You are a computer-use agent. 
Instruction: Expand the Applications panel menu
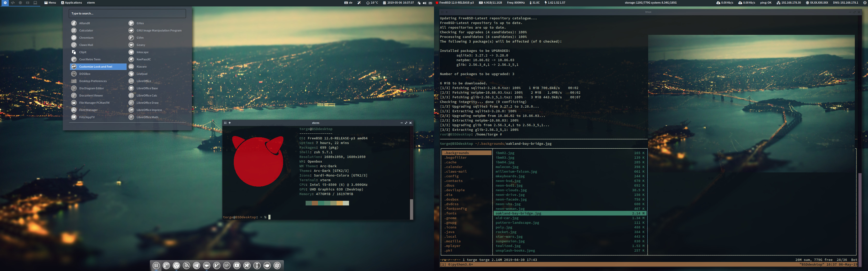(72, 3)
